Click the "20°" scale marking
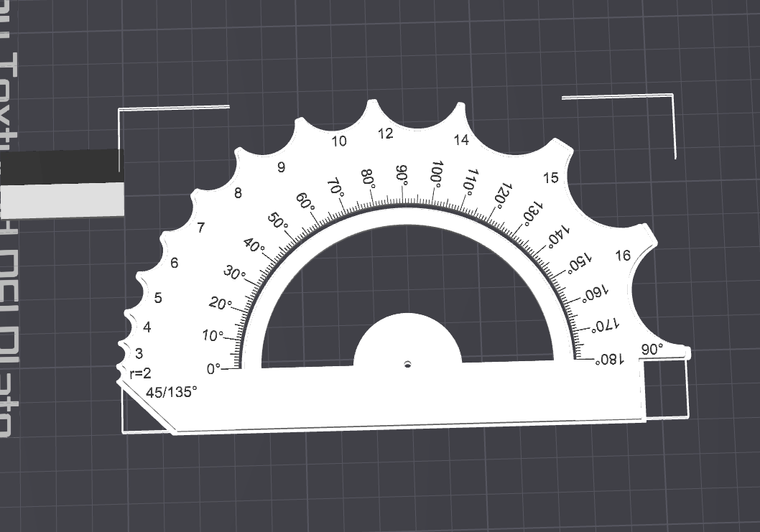 click(x=221, y=304)
